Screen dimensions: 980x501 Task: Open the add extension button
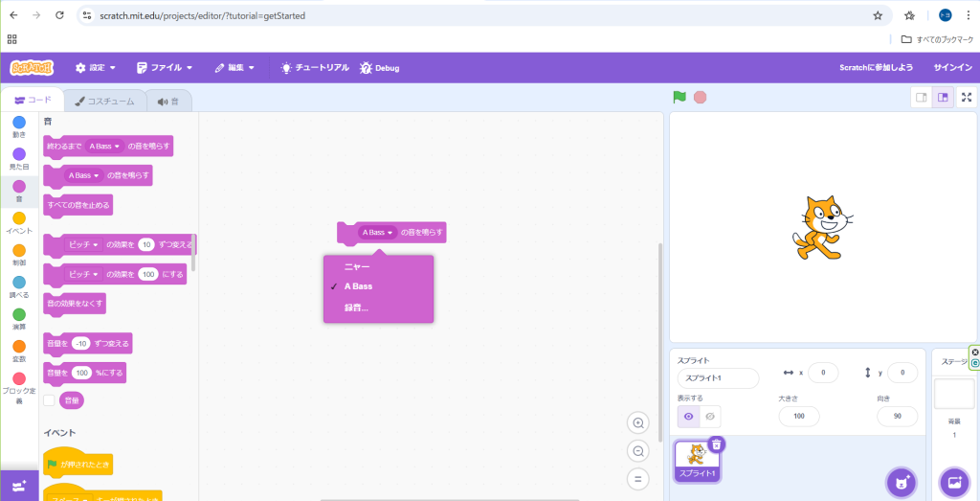19,486
